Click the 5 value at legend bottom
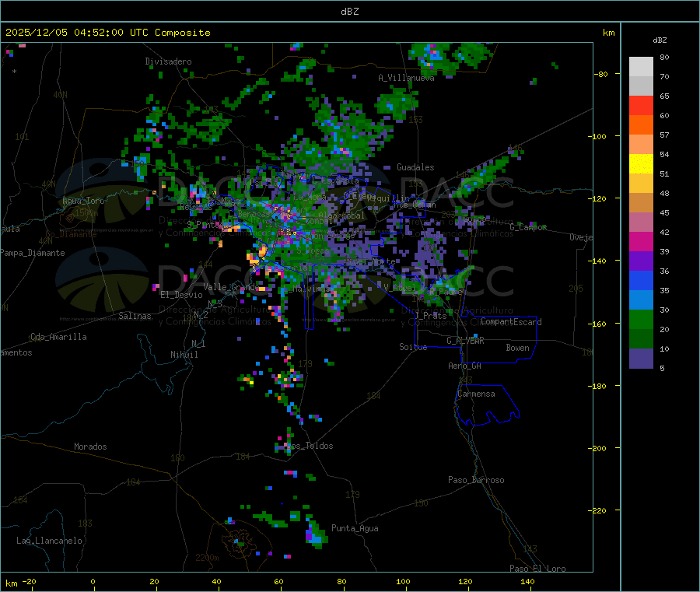This screenshot has width=700, height=592. 662,369
